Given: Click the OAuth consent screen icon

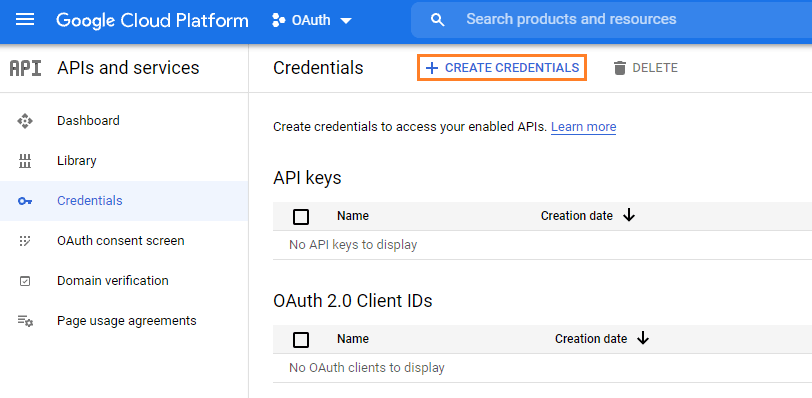Looking at the screenshot, I should point(25,241).
